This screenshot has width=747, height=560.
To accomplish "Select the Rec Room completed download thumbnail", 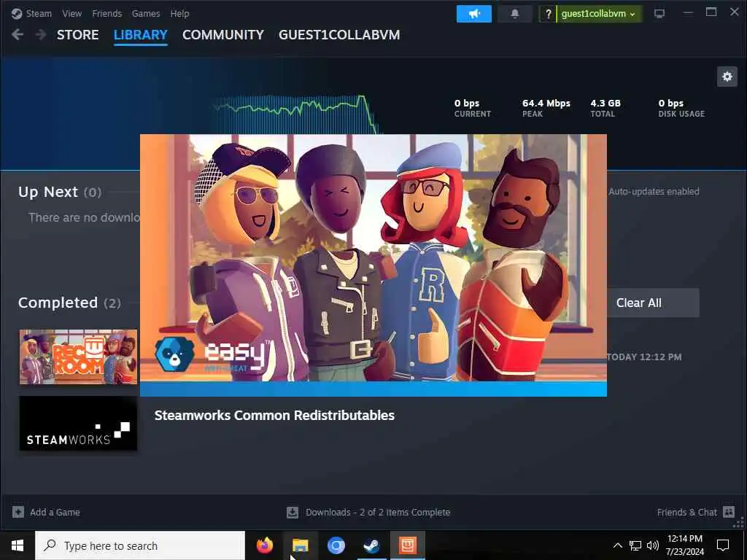I will 78,357.
